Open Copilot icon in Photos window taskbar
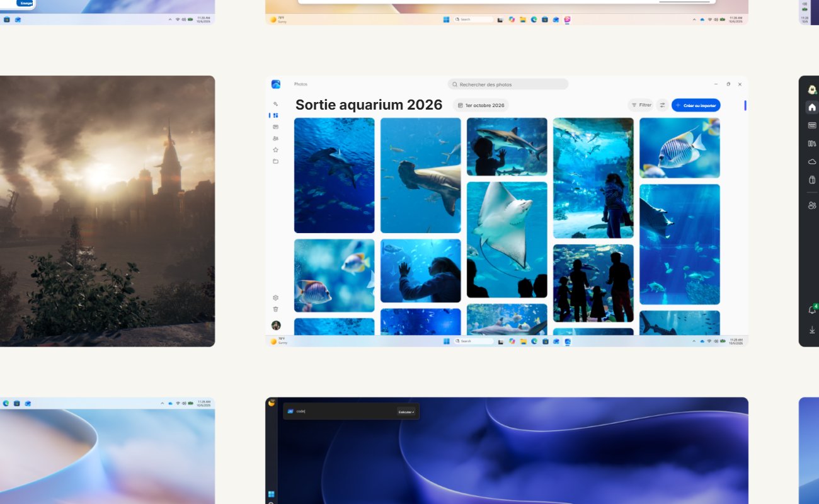 click(x=512, y=341)
